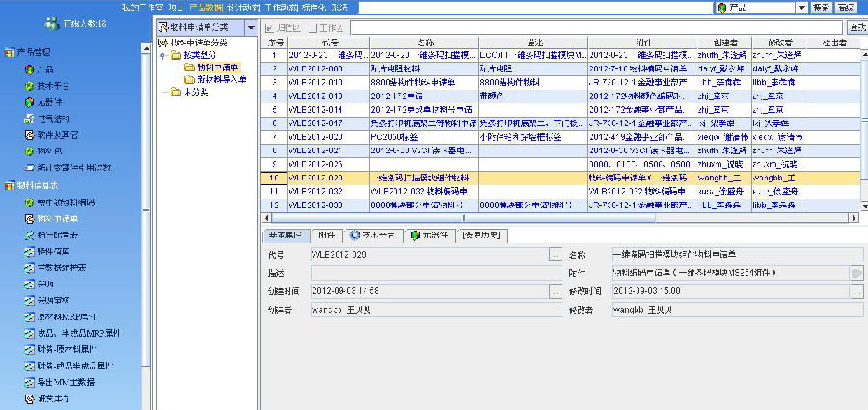Select the row WLE2012-020
The width and height of the screenshot is (868, 410).
click(x=560, y=137)
